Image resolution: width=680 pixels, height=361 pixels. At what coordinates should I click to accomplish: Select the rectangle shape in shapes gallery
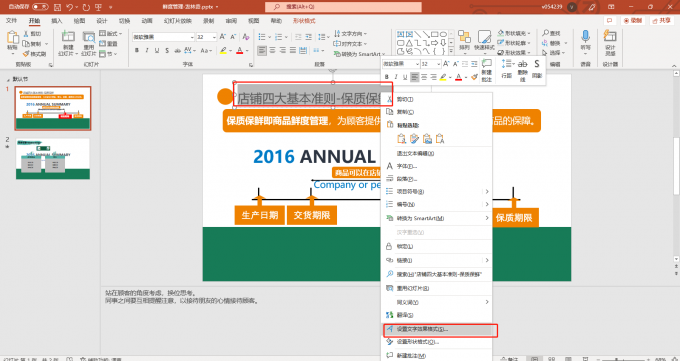435,34
